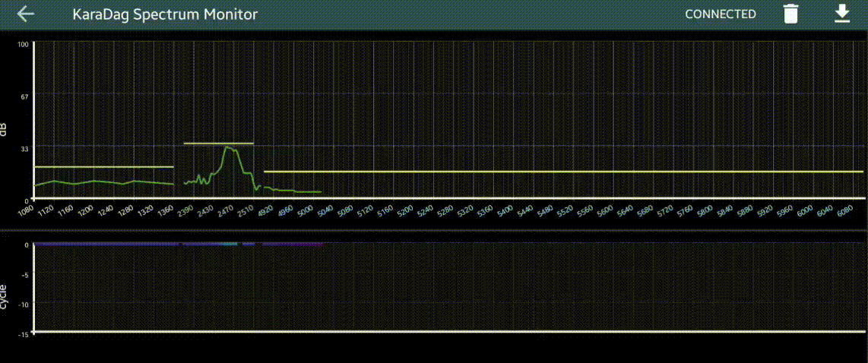Go back using the arrow icon
The height and width of the screenshot is (363, 868).
click(x=26, y=14)
